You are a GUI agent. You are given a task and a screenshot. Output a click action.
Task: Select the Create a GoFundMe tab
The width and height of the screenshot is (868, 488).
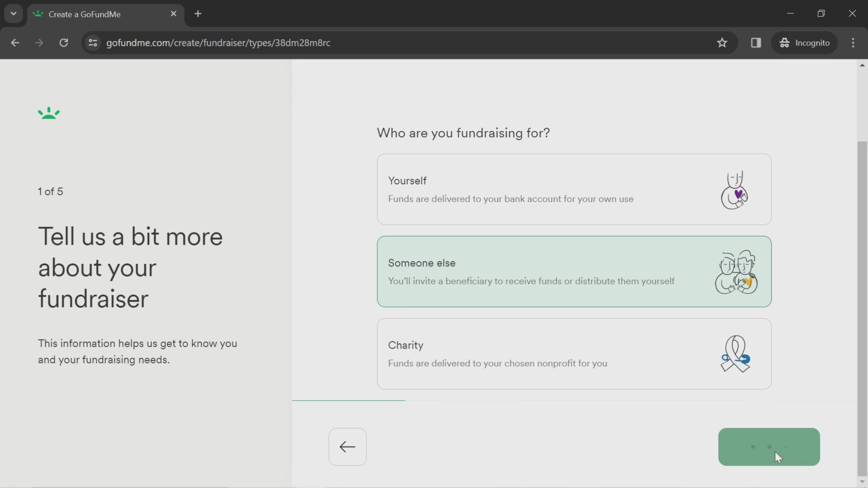coord(106,14)
